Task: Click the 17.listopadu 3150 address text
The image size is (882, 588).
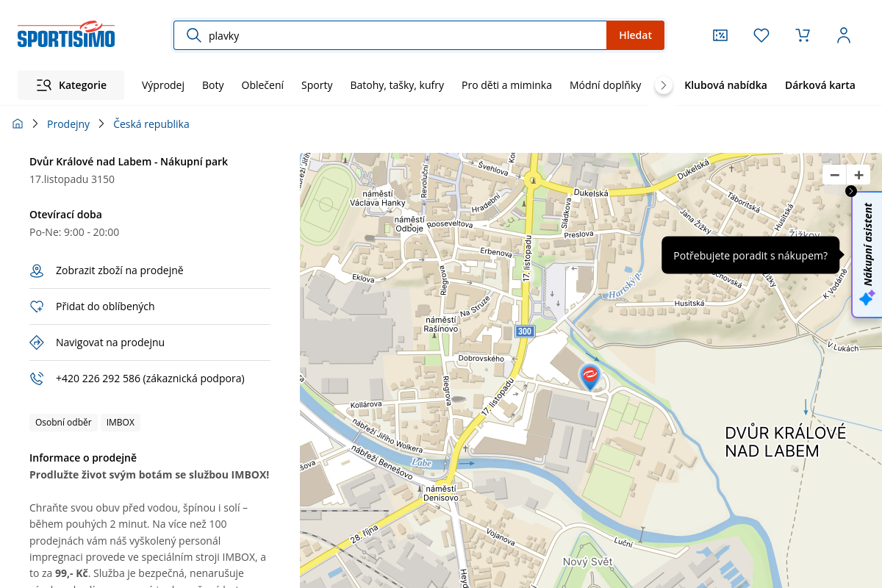Action: [72, 179]
